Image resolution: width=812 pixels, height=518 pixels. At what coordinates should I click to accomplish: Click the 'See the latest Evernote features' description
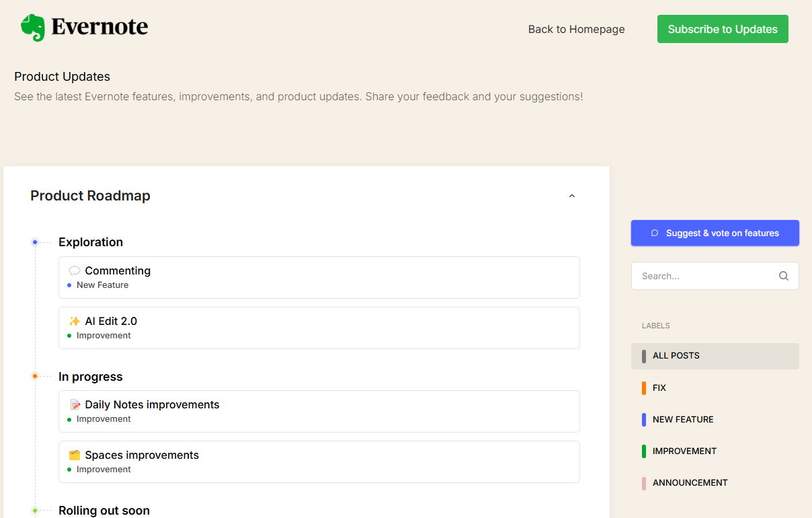298,96
